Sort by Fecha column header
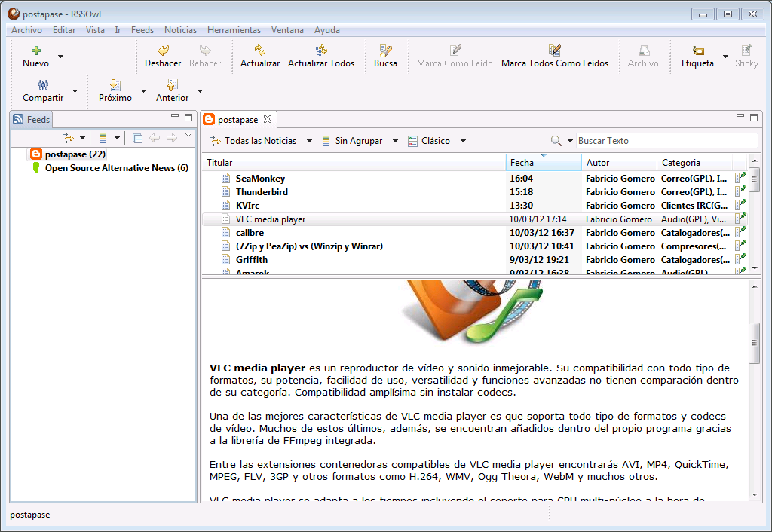 pyautogui.click(x=544, y=163)
